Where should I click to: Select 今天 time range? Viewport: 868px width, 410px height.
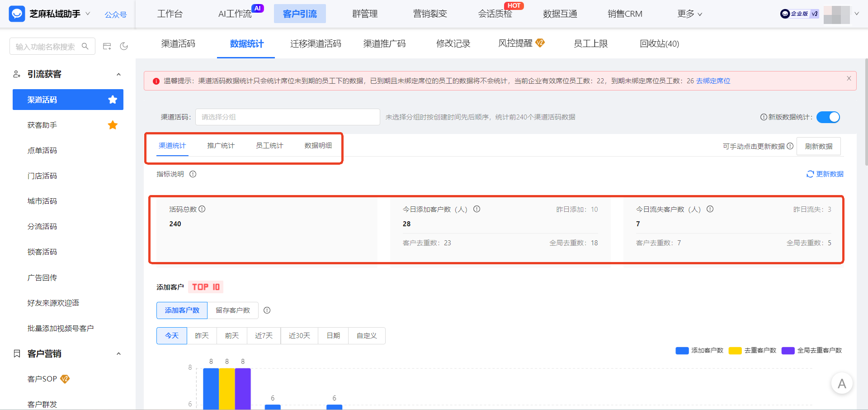[172, 336]
